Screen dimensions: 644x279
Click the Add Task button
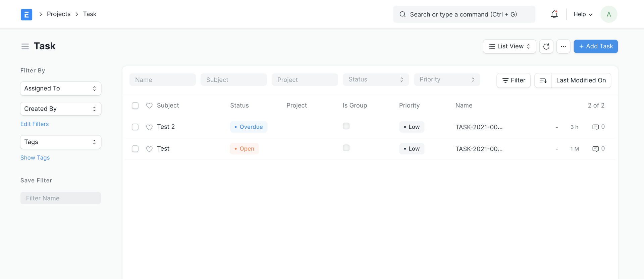pos(596,46)
